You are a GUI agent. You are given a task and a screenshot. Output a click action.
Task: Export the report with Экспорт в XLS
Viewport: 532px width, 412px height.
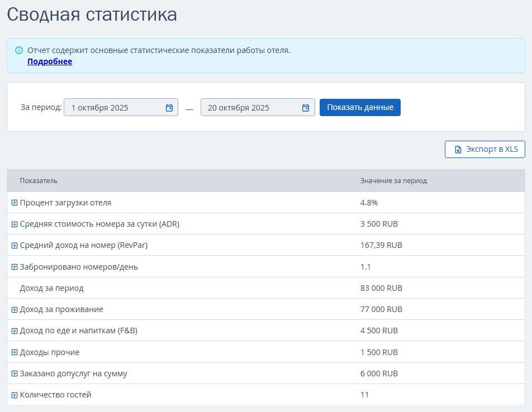point(485,150)
